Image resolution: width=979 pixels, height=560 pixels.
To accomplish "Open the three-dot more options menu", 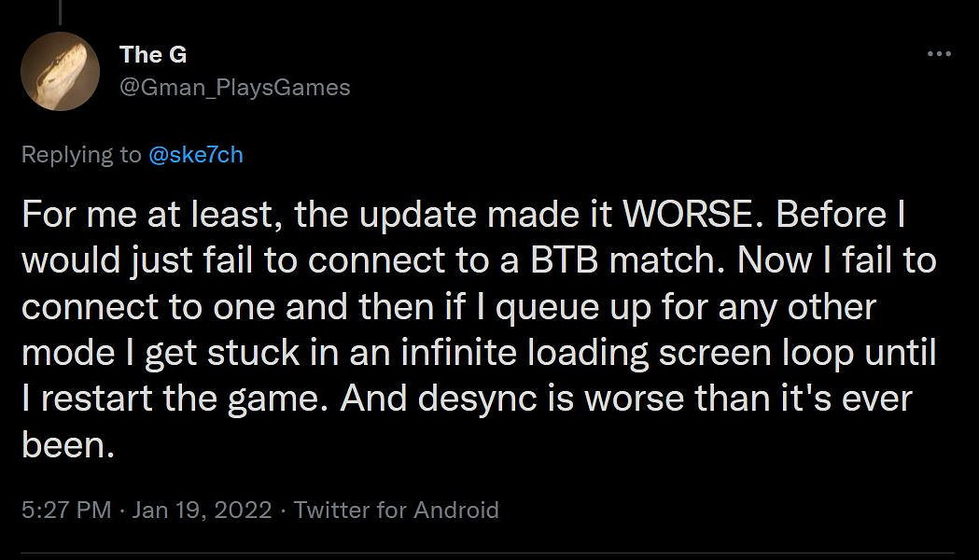I will pyautogui.click(x=938, y=54).
